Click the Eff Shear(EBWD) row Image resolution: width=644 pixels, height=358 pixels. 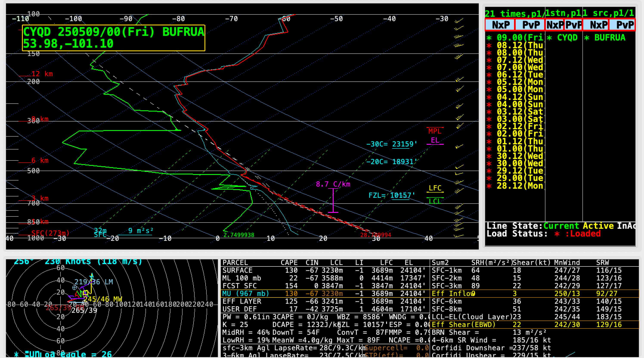coord(534,325)
